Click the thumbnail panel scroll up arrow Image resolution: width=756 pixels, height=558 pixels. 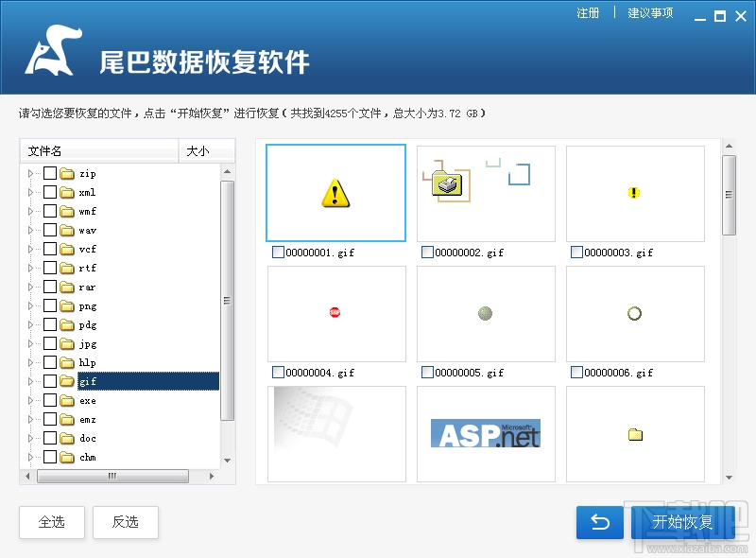(x=729, y=146)
